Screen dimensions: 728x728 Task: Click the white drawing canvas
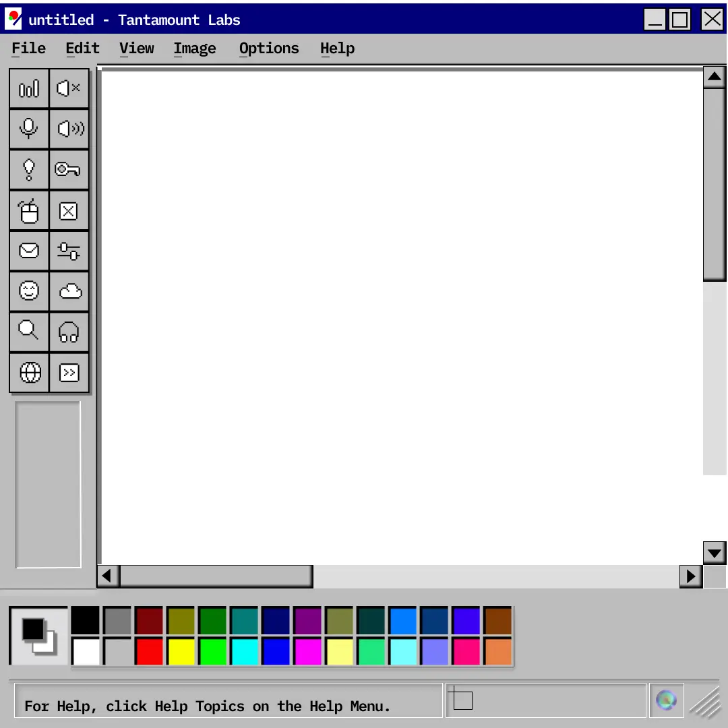pos(402,317)
